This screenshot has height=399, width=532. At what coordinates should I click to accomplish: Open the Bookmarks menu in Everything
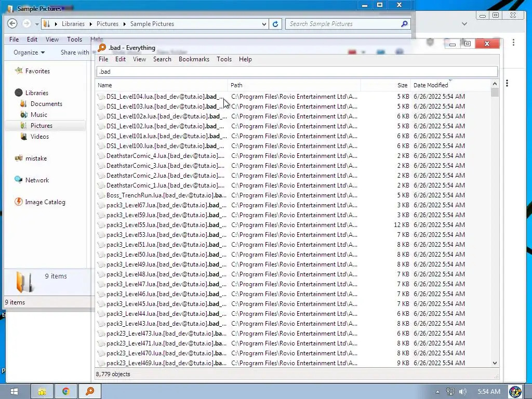194,59
